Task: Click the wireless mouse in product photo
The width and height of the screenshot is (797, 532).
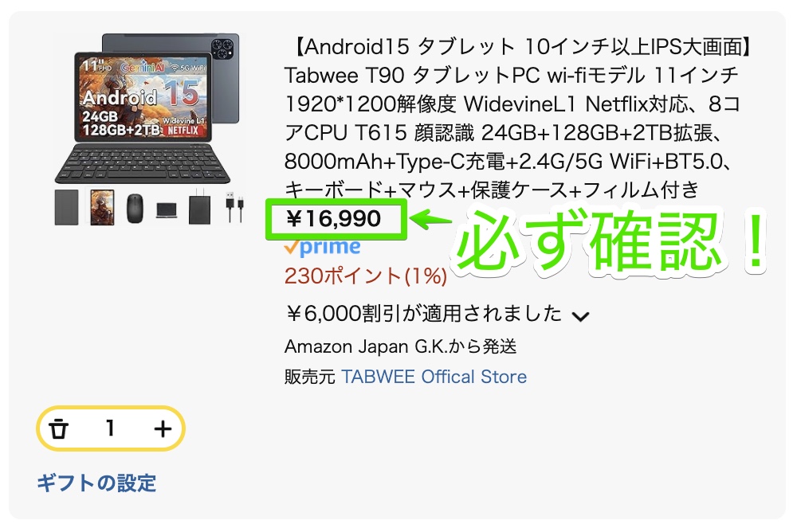Action: 135,208
